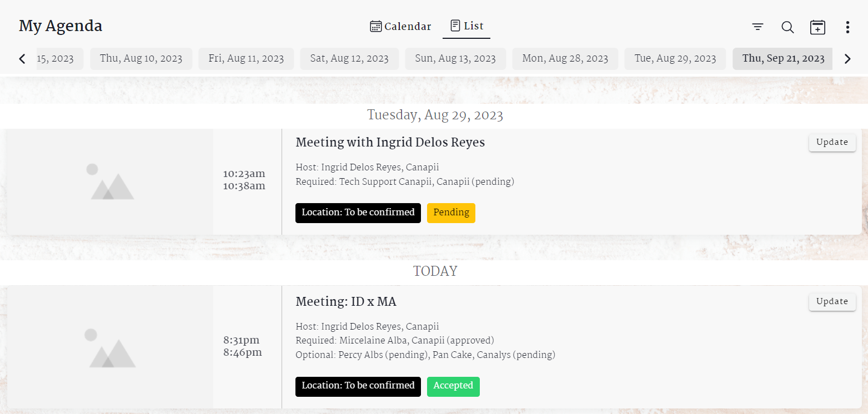Select Sun, Aug 13, 2023 date chip
Image resolution: width=868 pixels, height=414 pixels.
(455, 58)
